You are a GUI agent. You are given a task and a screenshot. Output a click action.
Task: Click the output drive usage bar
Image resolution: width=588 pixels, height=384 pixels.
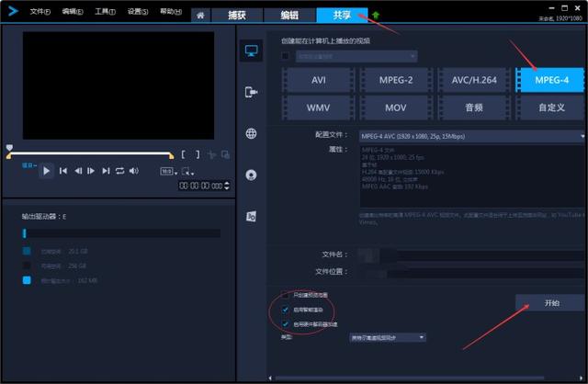[x=121, y=233]
